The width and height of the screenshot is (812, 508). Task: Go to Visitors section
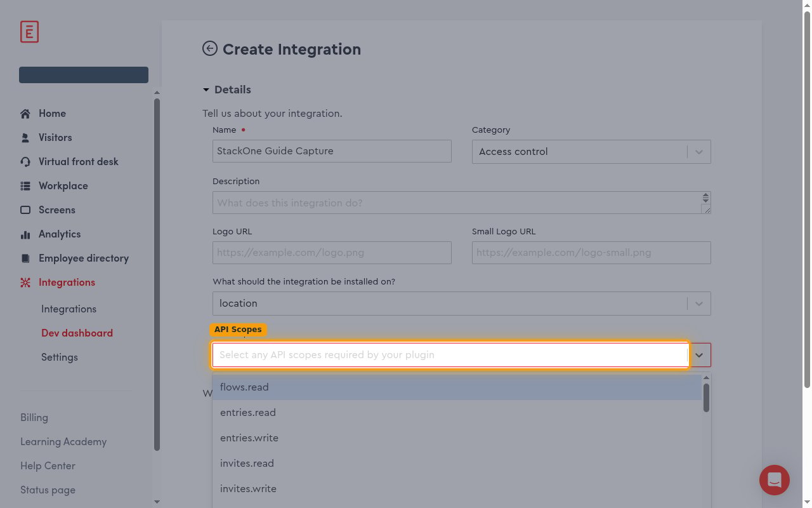tap(55, 138)
